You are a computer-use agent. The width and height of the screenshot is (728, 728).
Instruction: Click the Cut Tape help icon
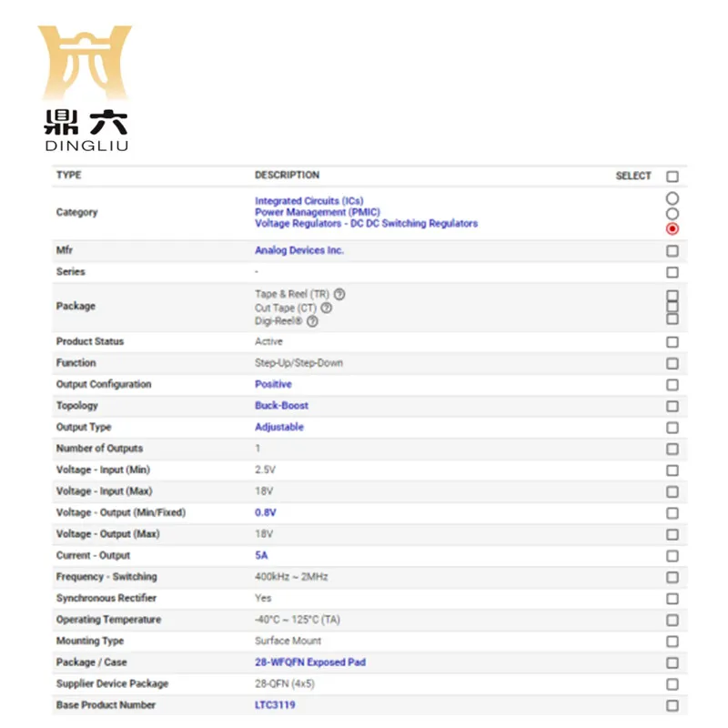coord(327,308)
